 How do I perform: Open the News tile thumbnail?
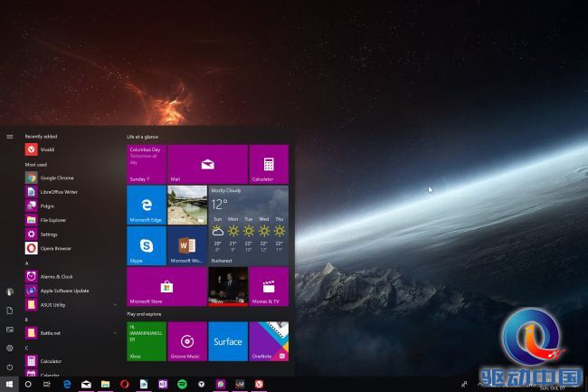tap(228, 287)
